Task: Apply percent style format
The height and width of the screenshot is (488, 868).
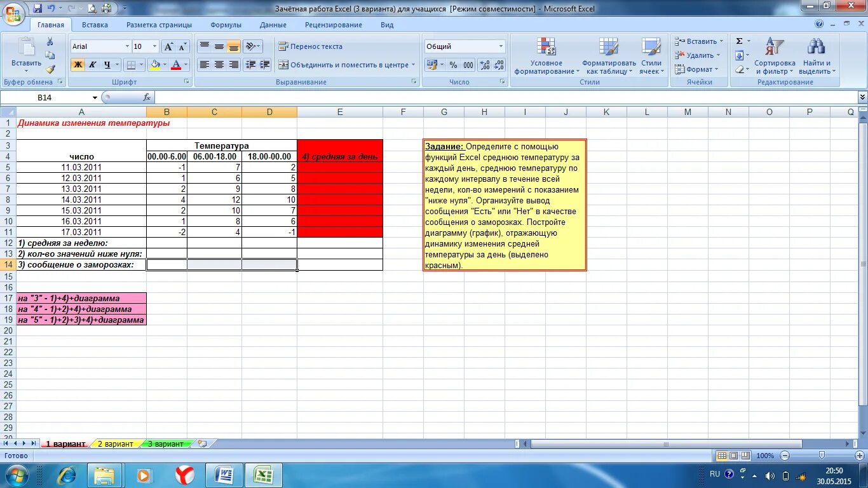Action: (453, 65)
